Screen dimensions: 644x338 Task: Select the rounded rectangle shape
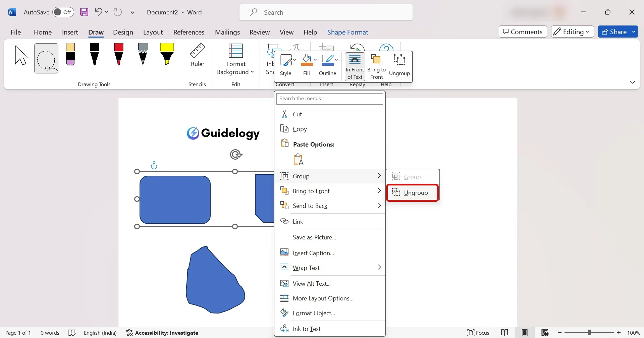pyautogui.click(x=175, y=200)
